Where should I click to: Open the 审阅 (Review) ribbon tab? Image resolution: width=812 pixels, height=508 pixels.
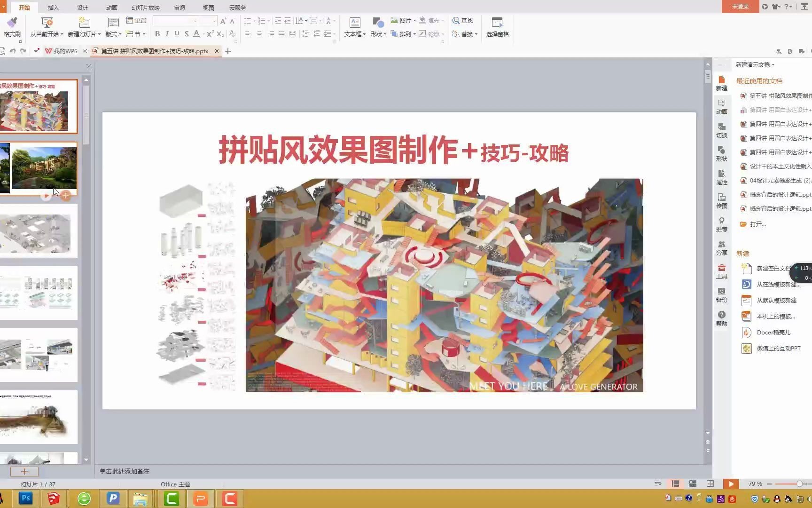coord(180,8)
